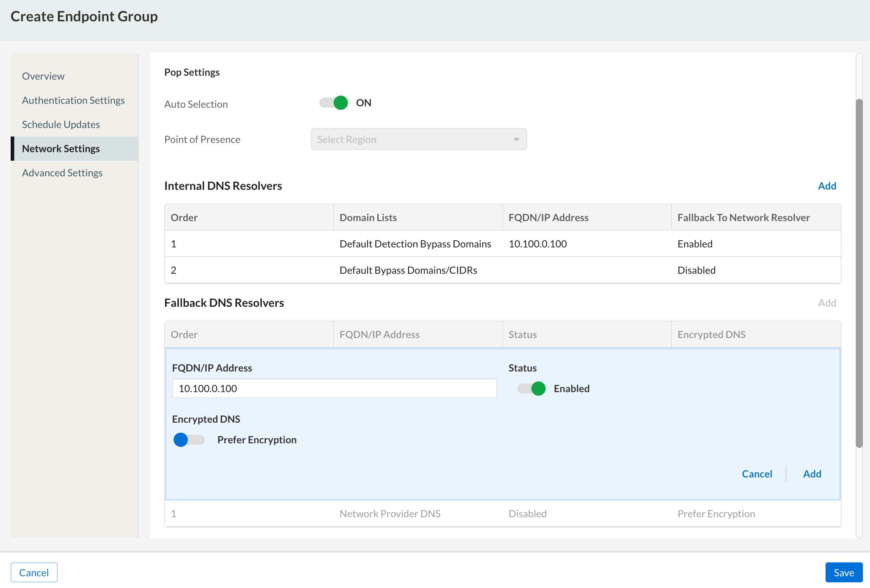Save the endpoint group

(x=843, y=572)
